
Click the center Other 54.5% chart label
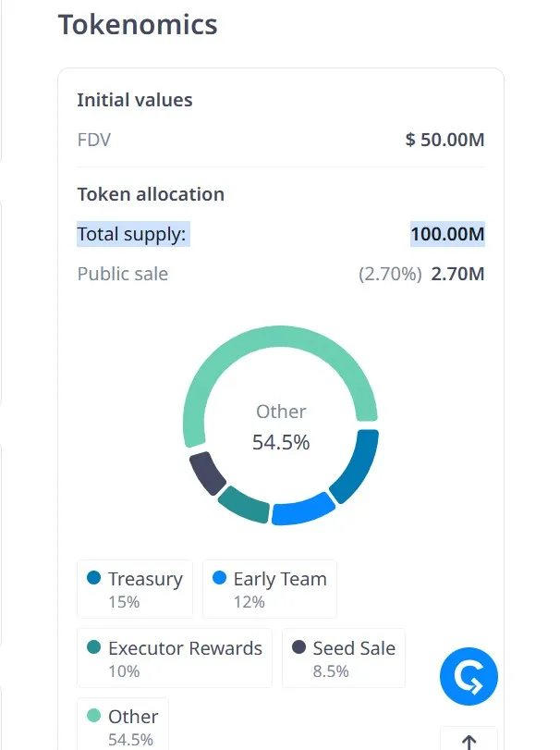tap(281, 426)
